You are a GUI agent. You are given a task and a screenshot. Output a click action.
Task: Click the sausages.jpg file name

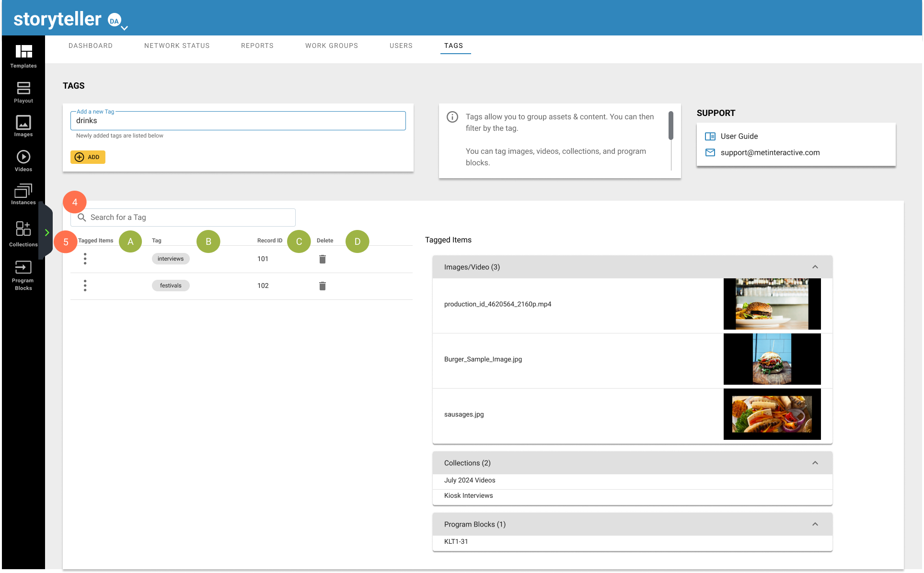[x=464, y=414]
